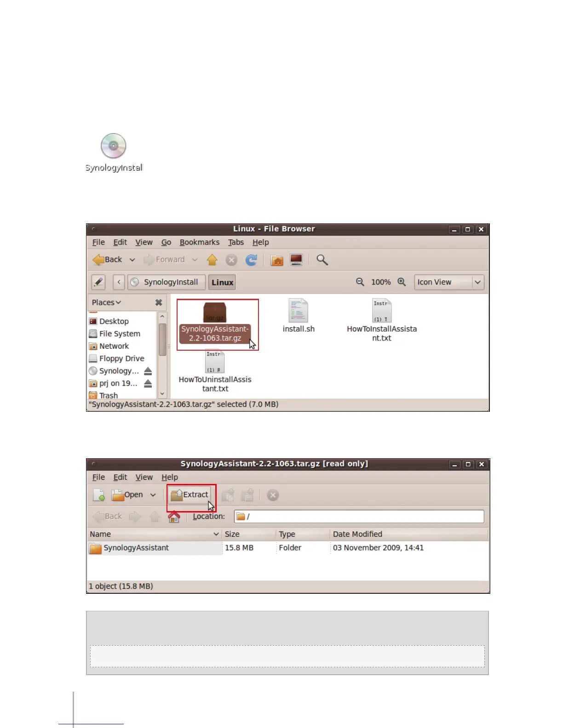Click the path bar left arrow
This screenshot has height=728, width=563.
(x=119, y=282)
